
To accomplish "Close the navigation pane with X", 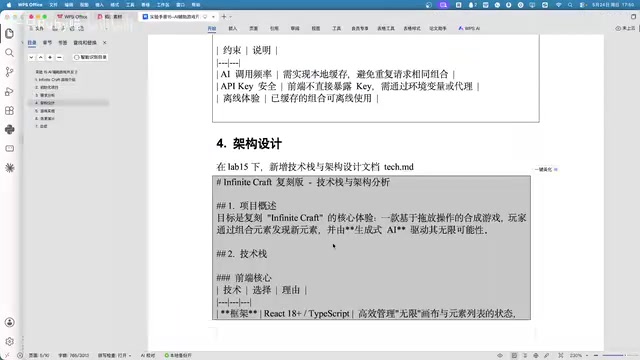I will (x=104, y=42).
